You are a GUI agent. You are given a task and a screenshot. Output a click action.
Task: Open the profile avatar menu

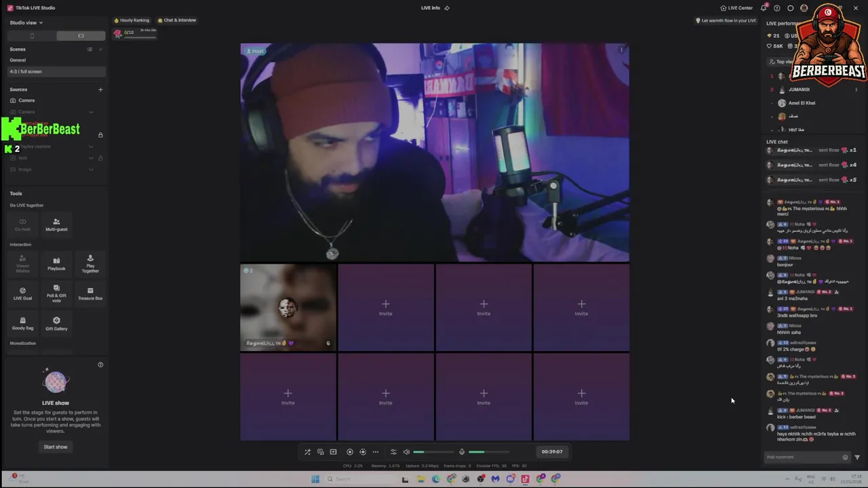click(804, 8)
